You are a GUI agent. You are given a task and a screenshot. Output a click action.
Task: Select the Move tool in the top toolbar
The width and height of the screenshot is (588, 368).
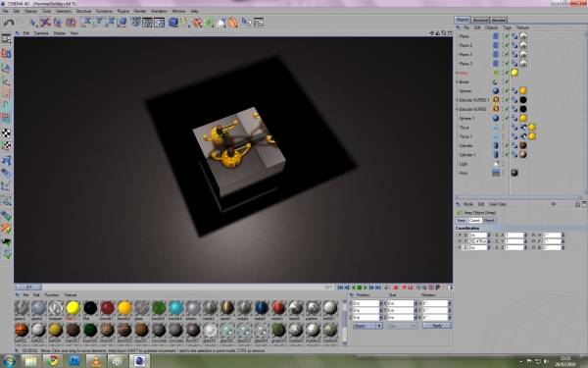tap(45, 23)
